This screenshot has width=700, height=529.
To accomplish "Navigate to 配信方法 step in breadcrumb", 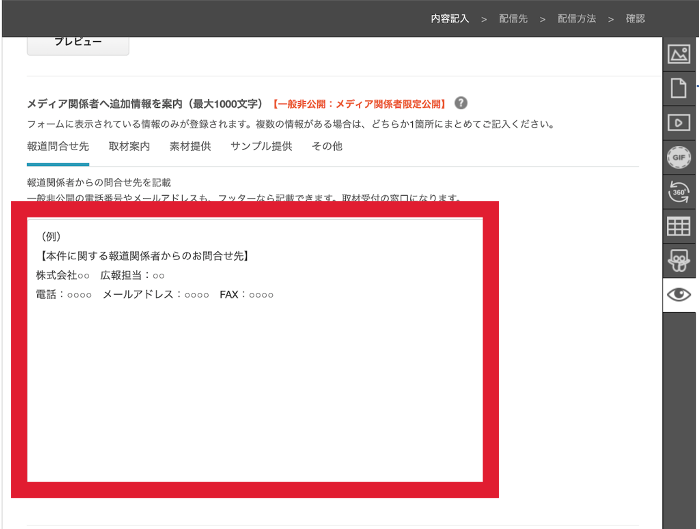I will coord(577,18).
